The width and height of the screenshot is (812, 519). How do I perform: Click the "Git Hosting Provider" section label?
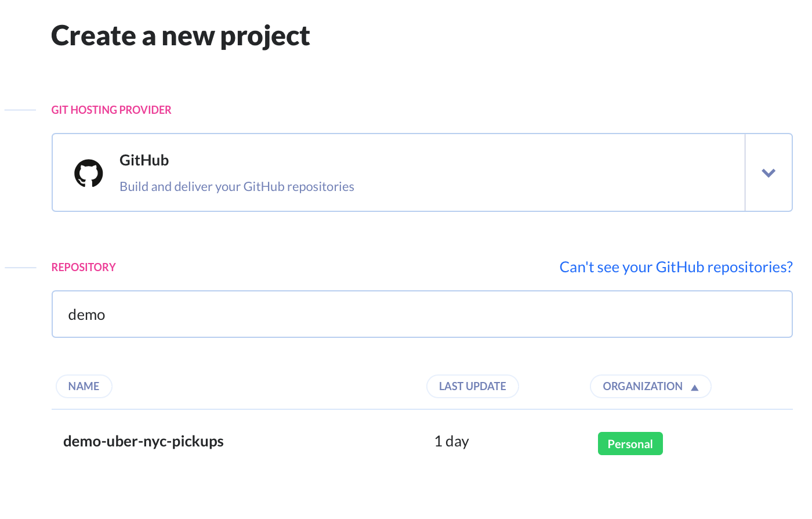pos(111,110)
